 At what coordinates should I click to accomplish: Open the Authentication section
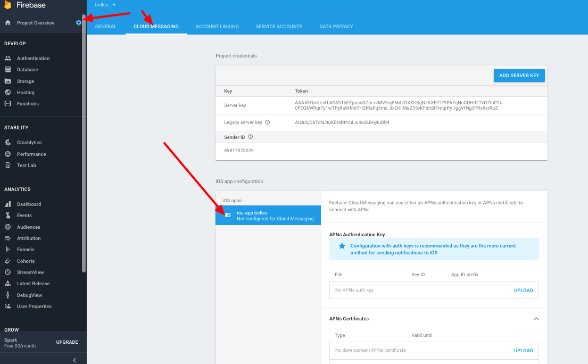click(33, 59)
